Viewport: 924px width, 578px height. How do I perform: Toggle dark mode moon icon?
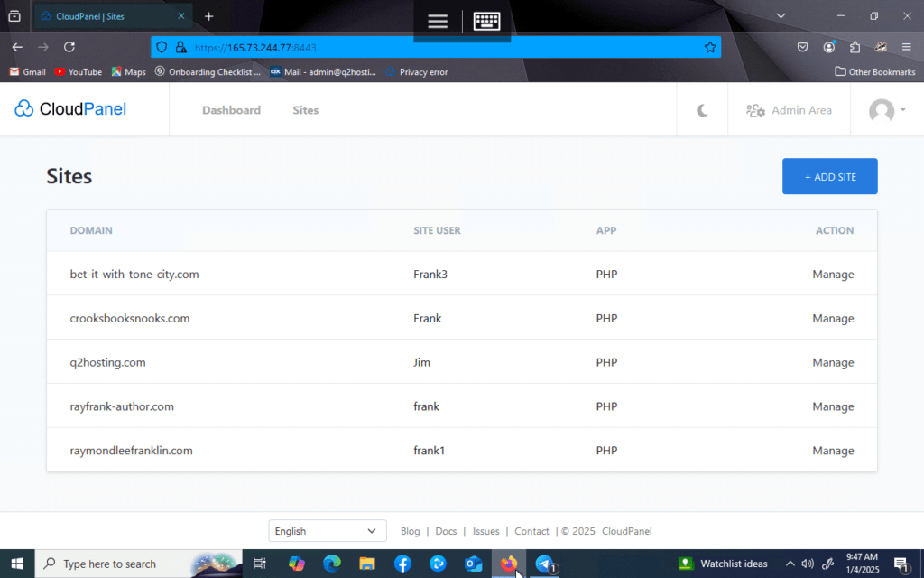pyautogui.click(x=702, y=110)
